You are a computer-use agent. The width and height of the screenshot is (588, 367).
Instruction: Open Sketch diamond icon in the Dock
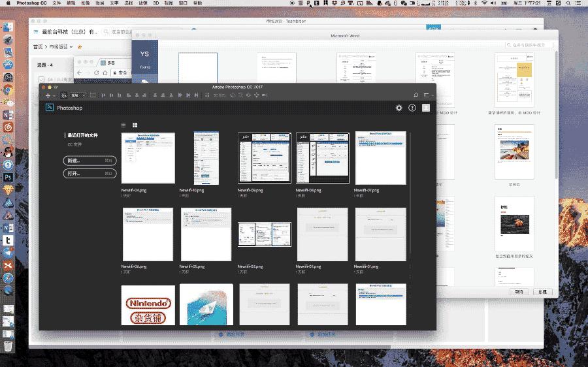click(x=8, y=189)
